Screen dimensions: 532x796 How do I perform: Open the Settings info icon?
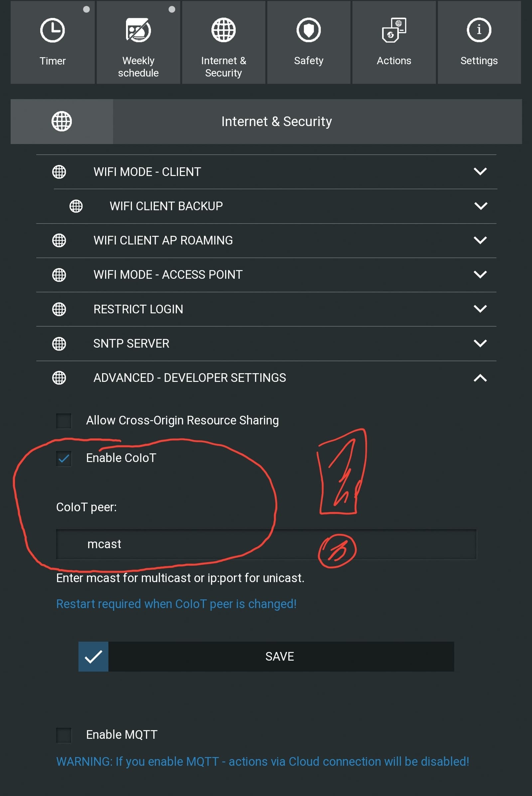[x=479, y=31]
